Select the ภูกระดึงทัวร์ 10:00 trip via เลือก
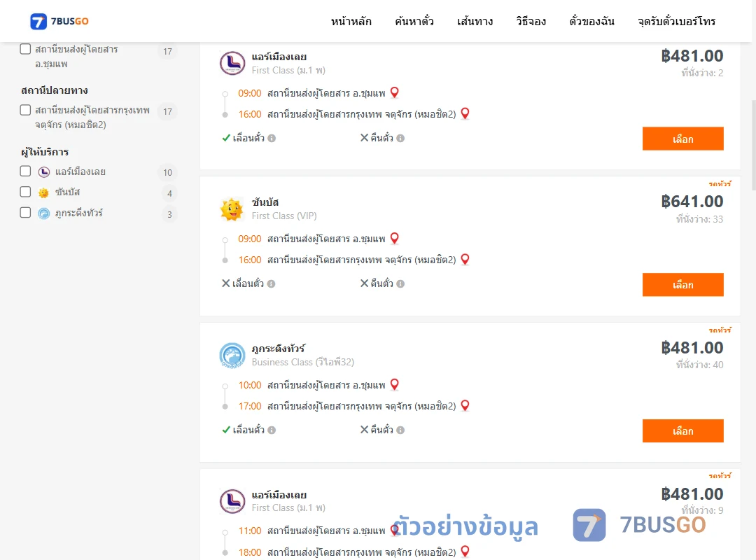Viewport: 756px width, 560px height. coord(682,430)
